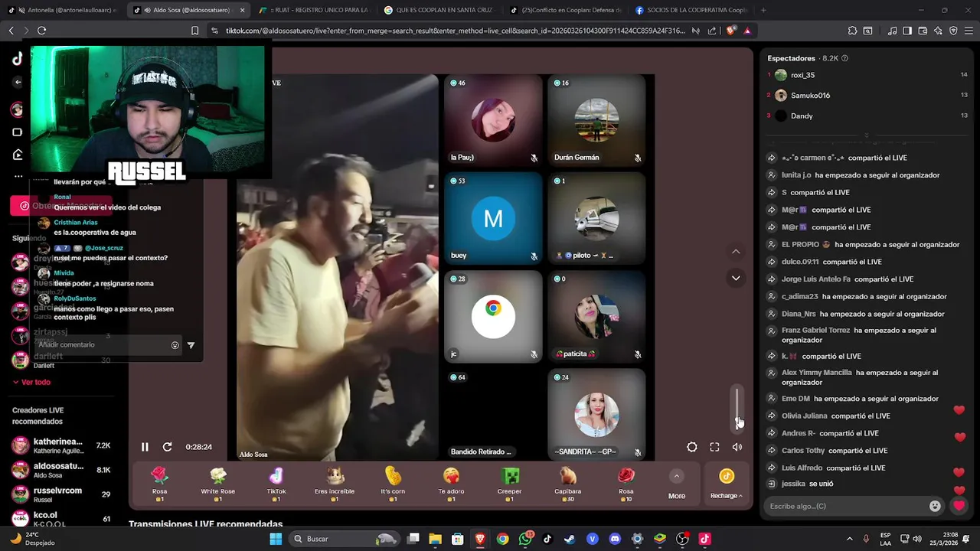The image size is (980, 551).
Task: Switch to QUE ES COOPLAN tab
Action: tap(439, 10)
